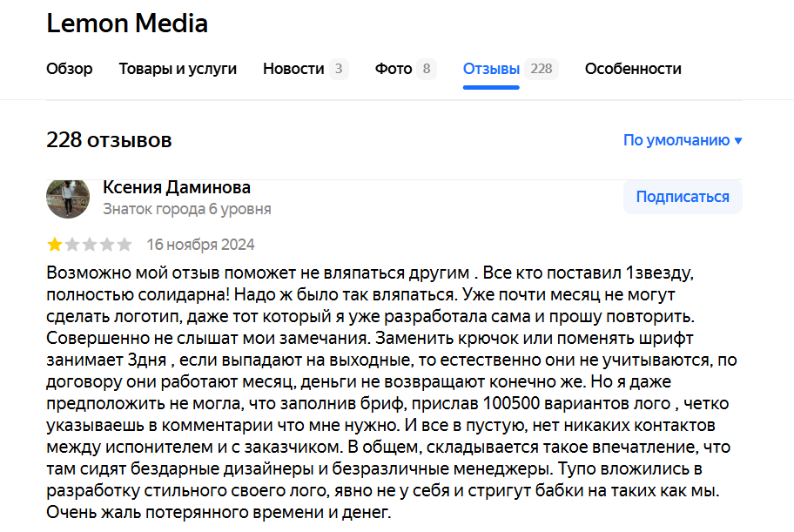Click the fourth gray rating star
Image resolution: width=794 pixels, height=532 pixels.
(107, 245)
